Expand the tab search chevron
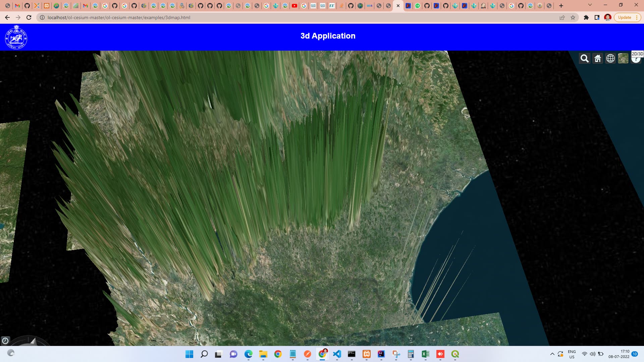 coord(590,5)
